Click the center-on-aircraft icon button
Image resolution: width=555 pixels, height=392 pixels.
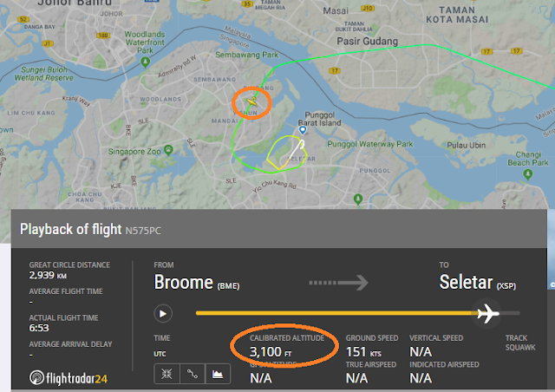[166, 374]
